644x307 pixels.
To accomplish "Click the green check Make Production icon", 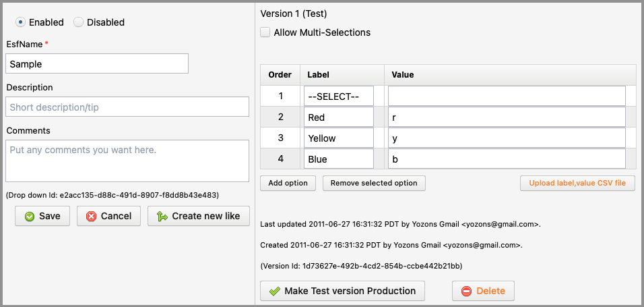I will coord(274,291).
